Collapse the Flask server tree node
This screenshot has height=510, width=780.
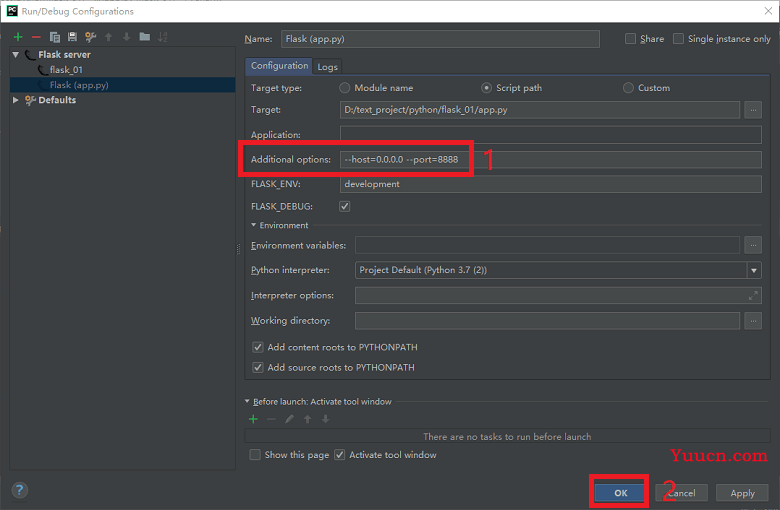(x=16, y=55)
